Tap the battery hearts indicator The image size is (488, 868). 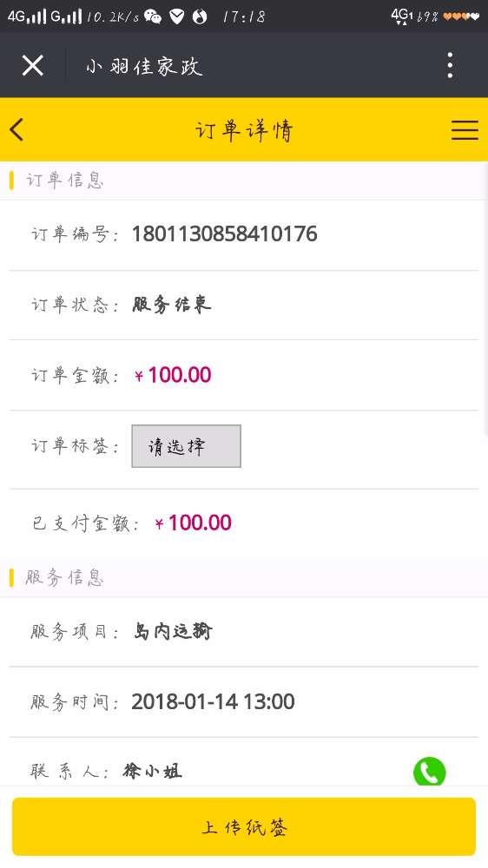[x=461, y=16]
